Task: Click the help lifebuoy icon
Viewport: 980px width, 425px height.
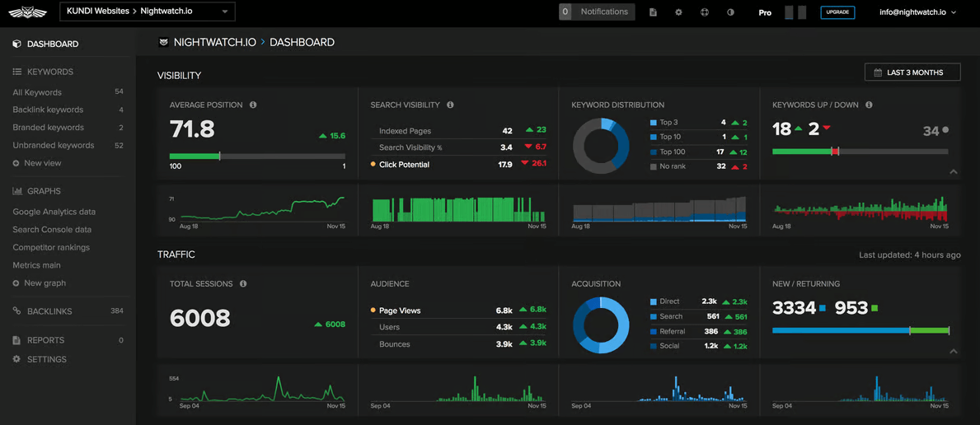Action: [705, 12]
